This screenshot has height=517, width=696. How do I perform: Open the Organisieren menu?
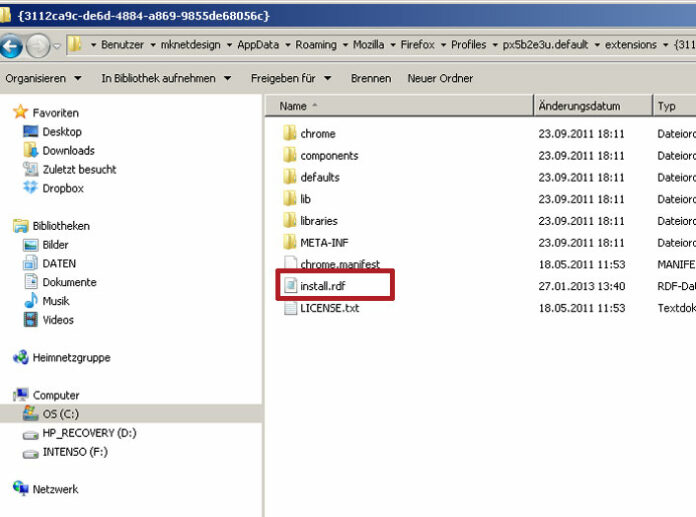point(43,79)
